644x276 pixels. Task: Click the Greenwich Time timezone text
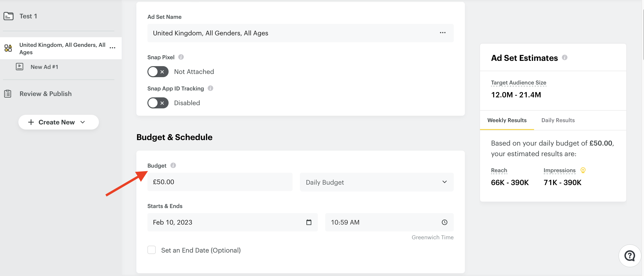(x=432, y=237)
